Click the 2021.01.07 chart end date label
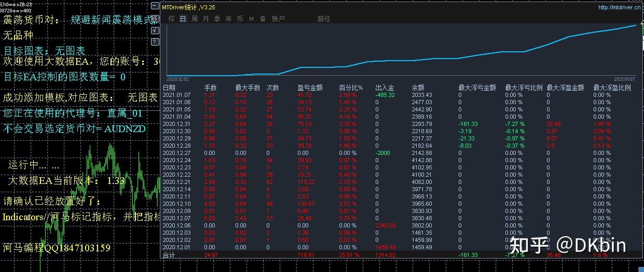This screenshot has width=644, height=272. click(624, 79)
